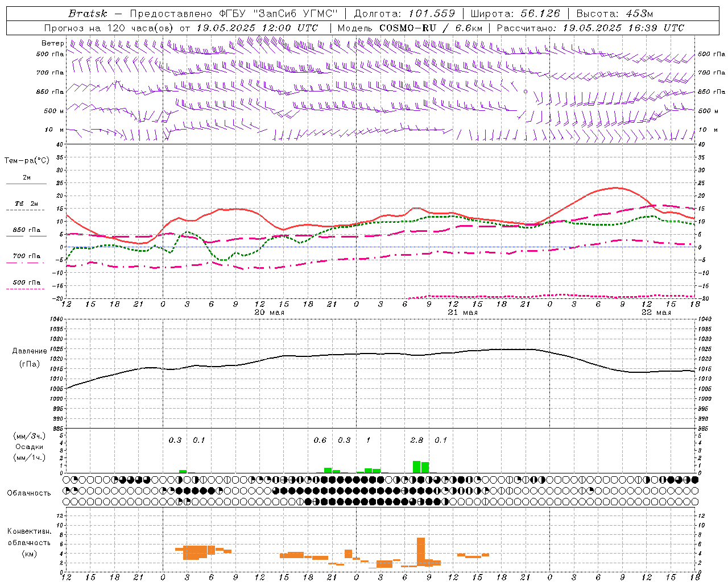Click the precipitation value 1
The image size is (728, 582).
click(x=369, y=440)
